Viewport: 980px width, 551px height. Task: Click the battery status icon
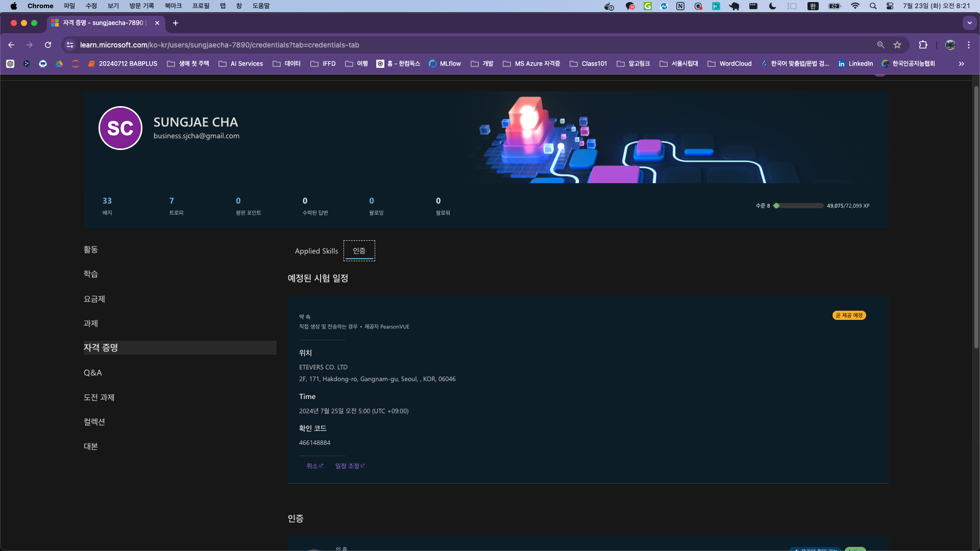835,6
